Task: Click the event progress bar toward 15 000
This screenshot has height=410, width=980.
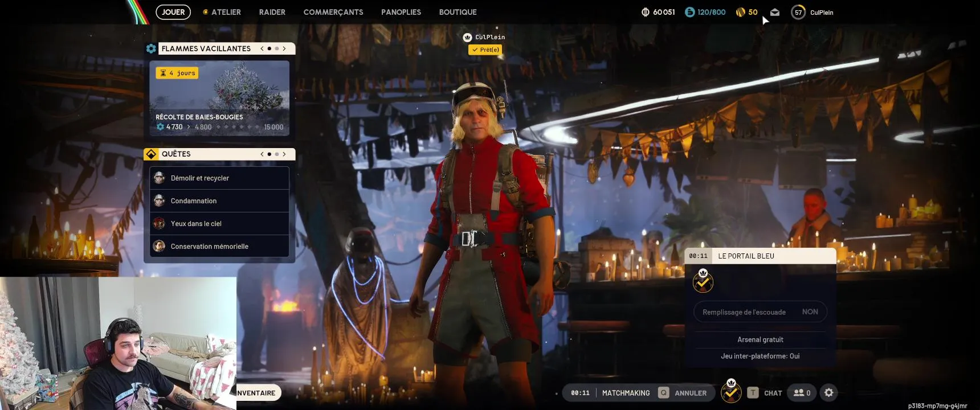Action: coord(238,127)
